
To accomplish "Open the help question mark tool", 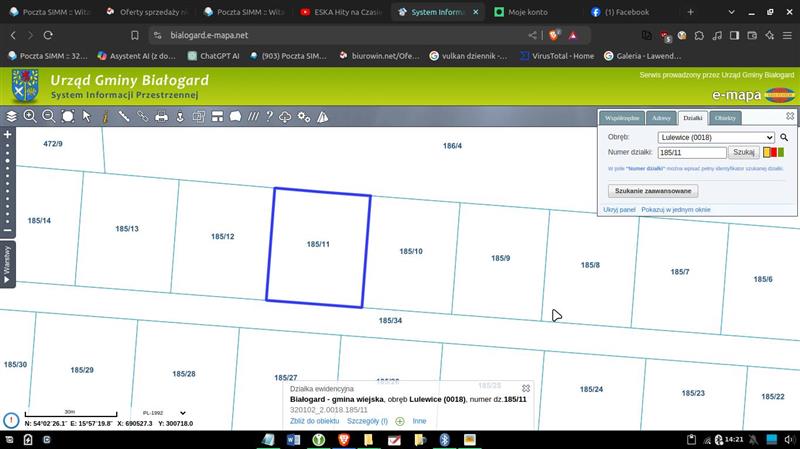I will pos(269,117).
